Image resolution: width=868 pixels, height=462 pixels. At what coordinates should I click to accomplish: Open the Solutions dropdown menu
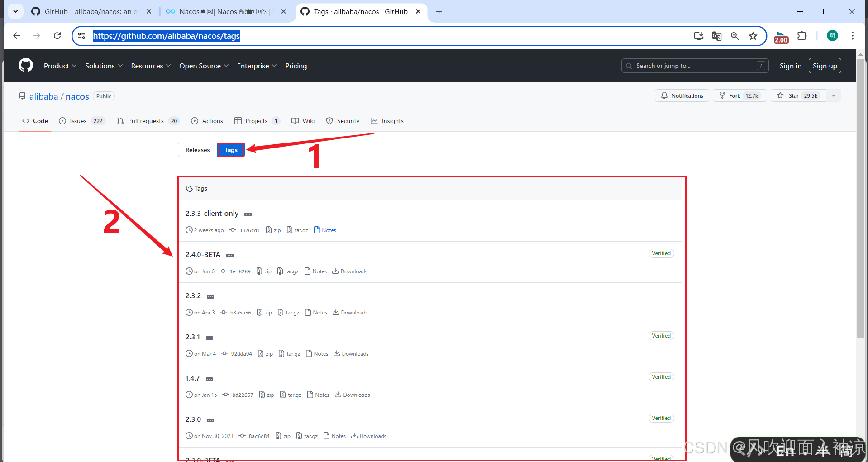104,66
